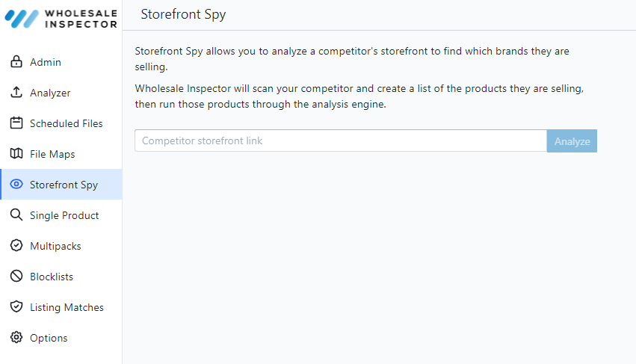Open the Multipacks page
636x364 pixels.
(x=55, y=246)
